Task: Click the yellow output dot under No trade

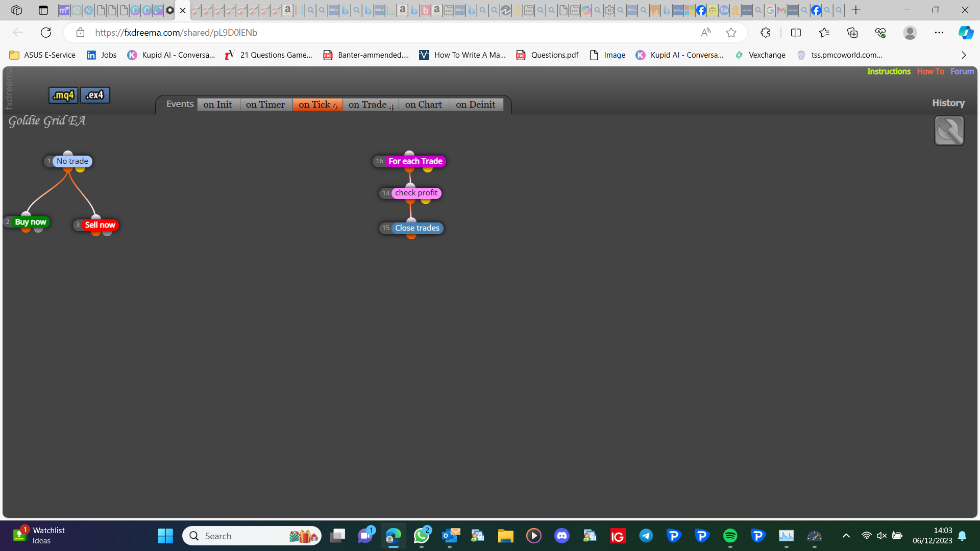Action: pos(80,169)
